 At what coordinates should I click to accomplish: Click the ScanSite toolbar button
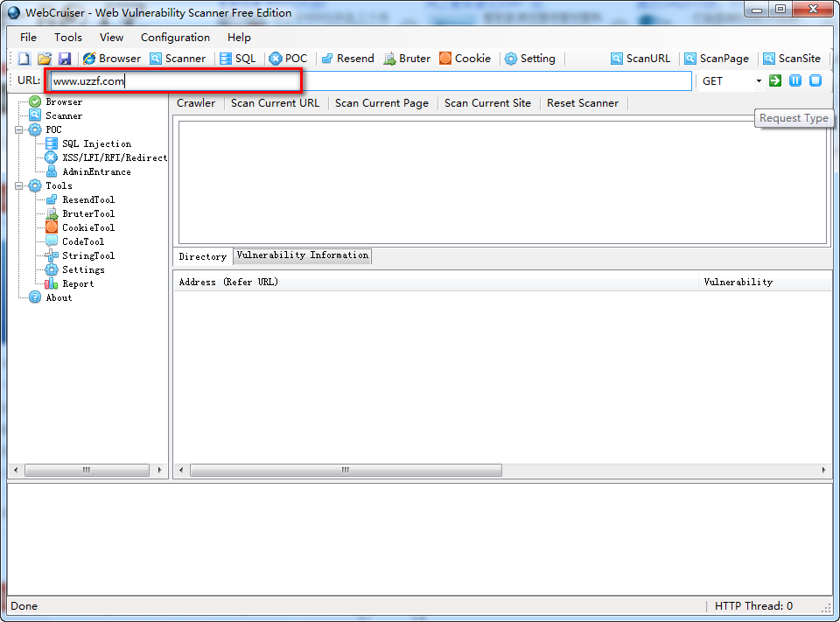pos(791,59)
